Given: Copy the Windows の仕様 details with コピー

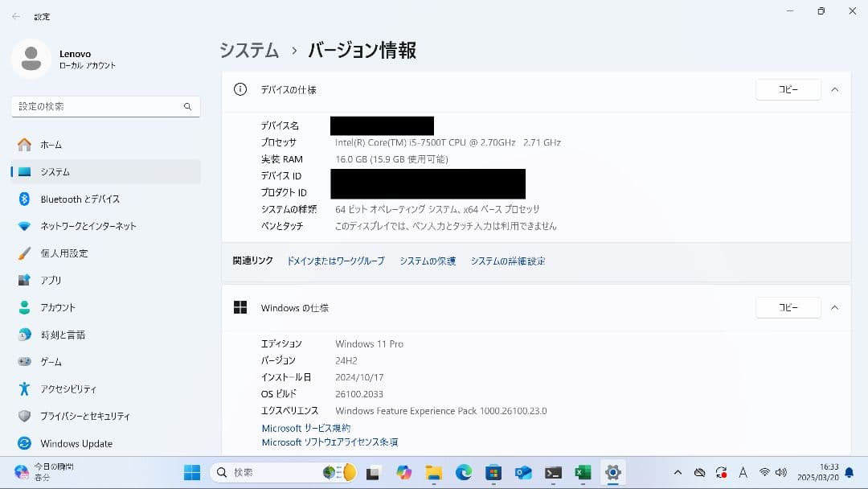Looking at the screenshot, I should (x=788, y=307).
